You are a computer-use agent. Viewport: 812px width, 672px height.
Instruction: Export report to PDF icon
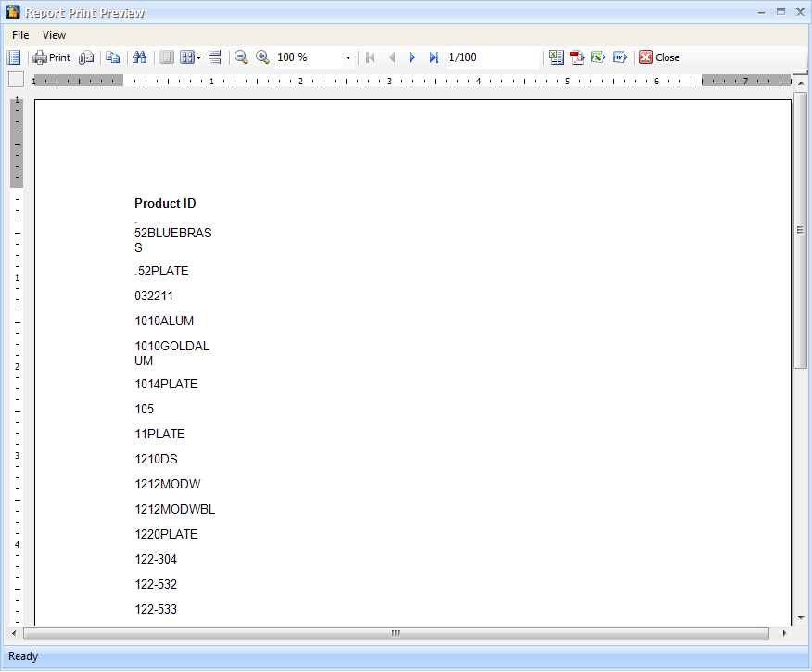point(577,57)
